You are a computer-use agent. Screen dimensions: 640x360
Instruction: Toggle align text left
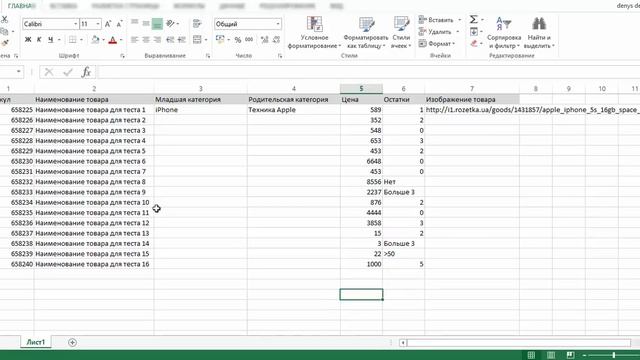click(x=135, y=40)
